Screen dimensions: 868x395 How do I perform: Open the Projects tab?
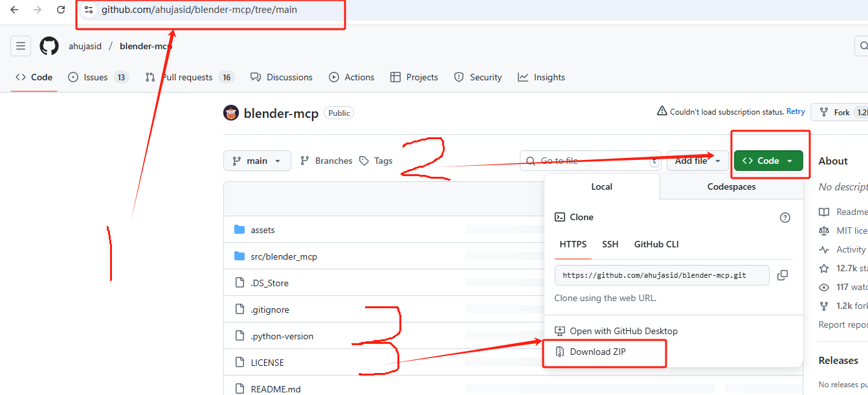(414, 77)
